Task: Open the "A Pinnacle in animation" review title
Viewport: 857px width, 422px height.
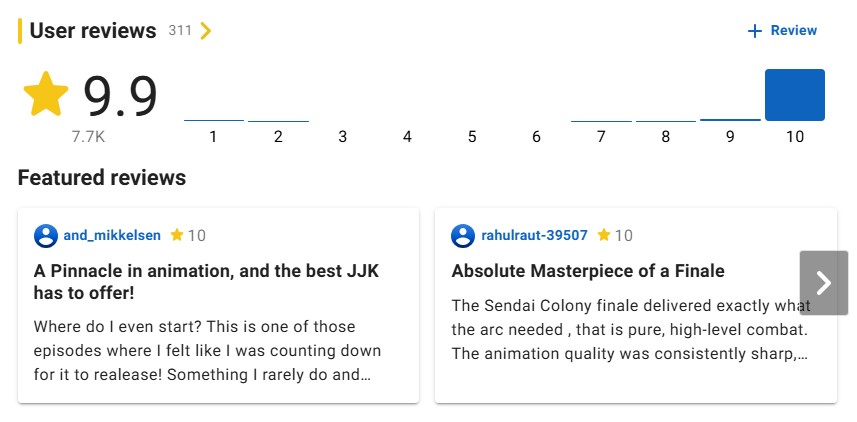Action: tap(206, 282)
